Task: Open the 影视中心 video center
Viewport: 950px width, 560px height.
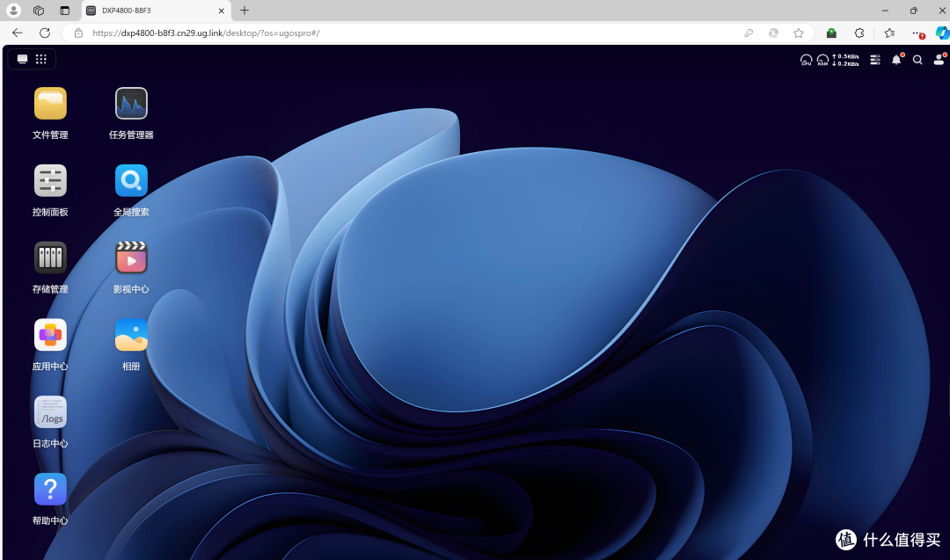Action: (131, 258)
